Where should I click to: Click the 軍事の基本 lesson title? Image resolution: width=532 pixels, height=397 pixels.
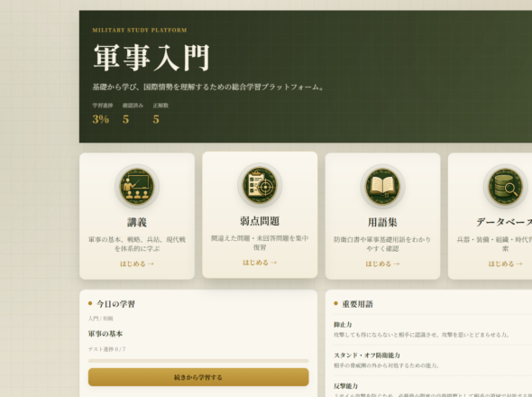[105, 334]
